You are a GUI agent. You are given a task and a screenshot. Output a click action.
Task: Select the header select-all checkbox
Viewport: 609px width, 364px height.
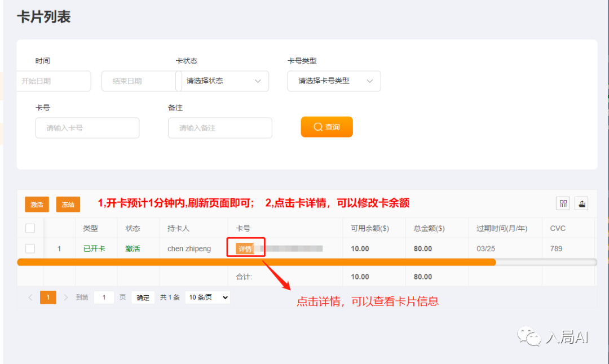[x=30, y=228]
